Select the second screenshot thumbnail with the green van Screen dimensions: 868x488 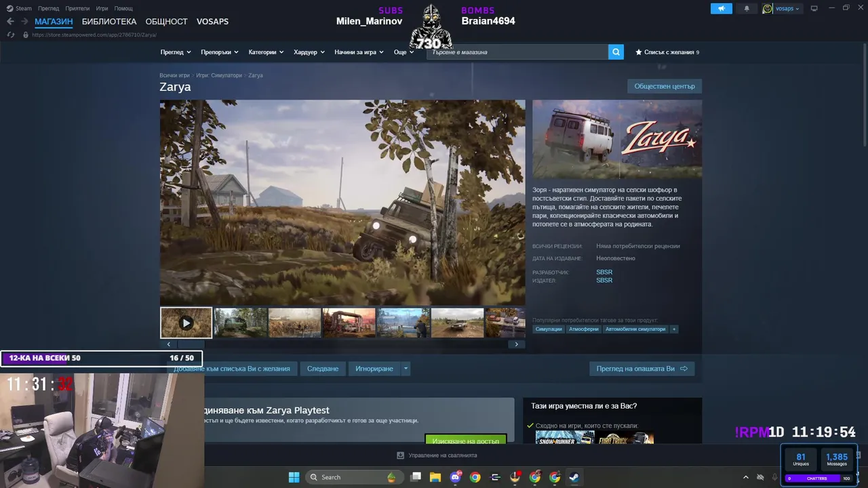tap(240, 323)
